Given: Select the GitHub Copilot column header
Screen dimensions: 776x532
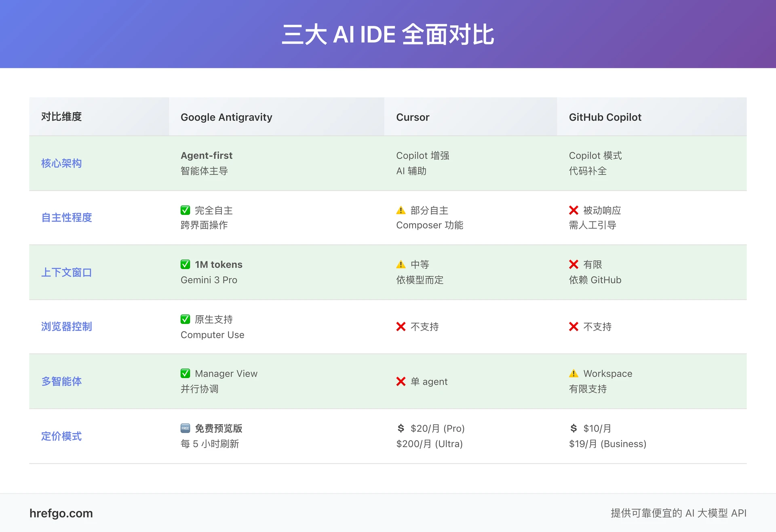Looking at the screenshot, I should click(605, 117).
